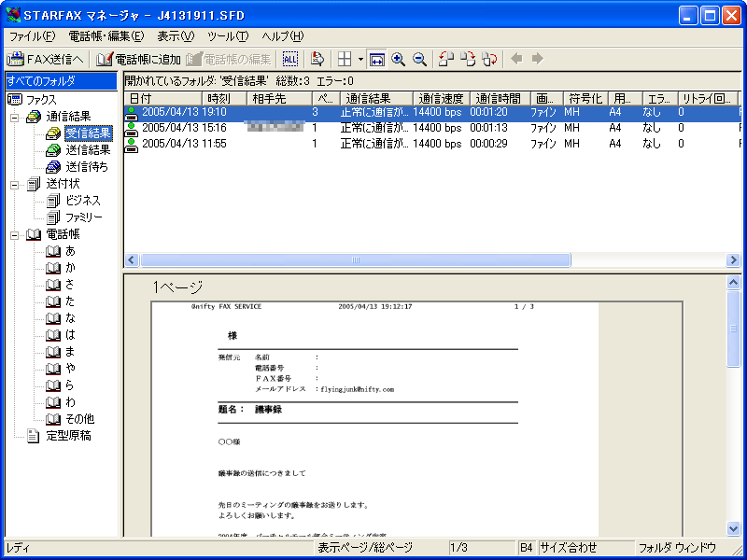Select phonebook section ま

tap(71, 352)
